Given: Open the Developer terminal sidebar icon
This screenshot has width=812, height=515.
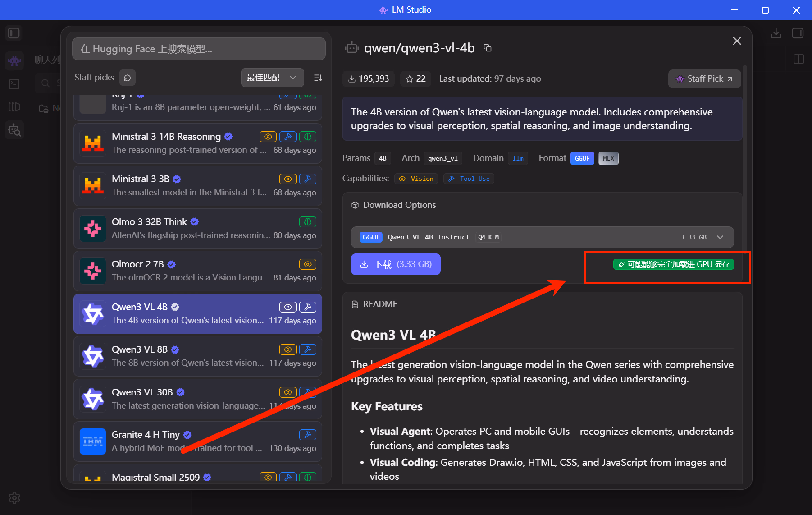Looking at the screenshot, I should tap(14, 84).
